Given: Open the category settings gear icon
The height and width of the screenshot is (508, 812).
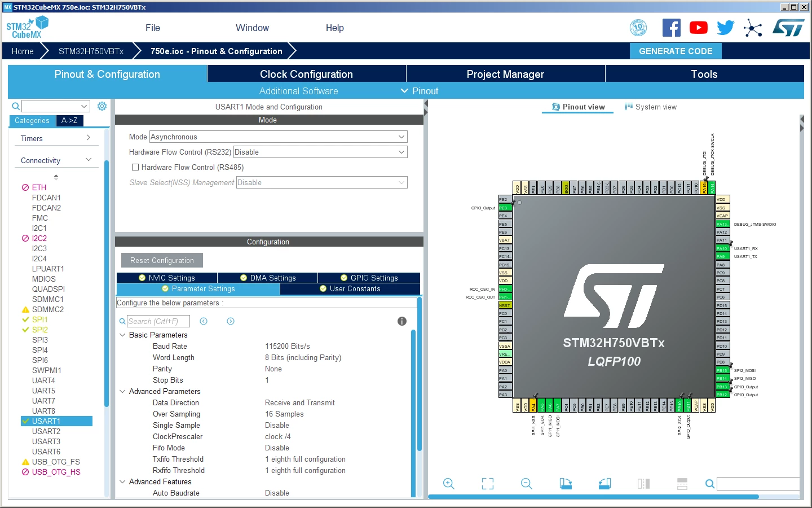Looking at the screenshot, I should [x=102, y=106].
